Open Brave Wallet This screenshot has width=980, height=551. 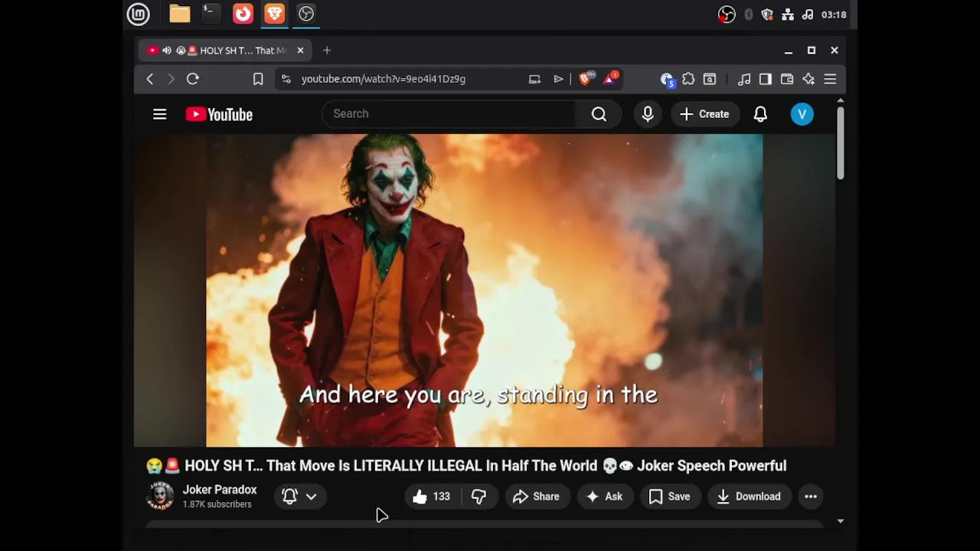coord(787,79)
